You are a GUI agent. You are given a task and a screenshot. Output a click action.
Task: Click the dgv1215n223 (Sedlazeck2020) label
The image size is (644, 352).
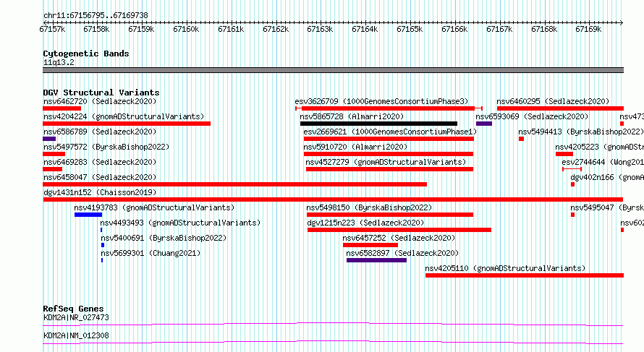click(365, 223)
